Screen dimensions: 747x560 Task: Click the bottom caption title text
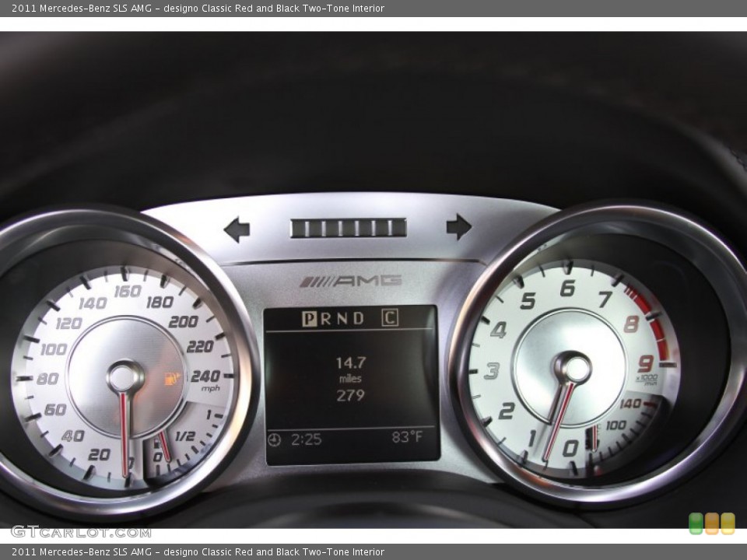click(198, 552)
